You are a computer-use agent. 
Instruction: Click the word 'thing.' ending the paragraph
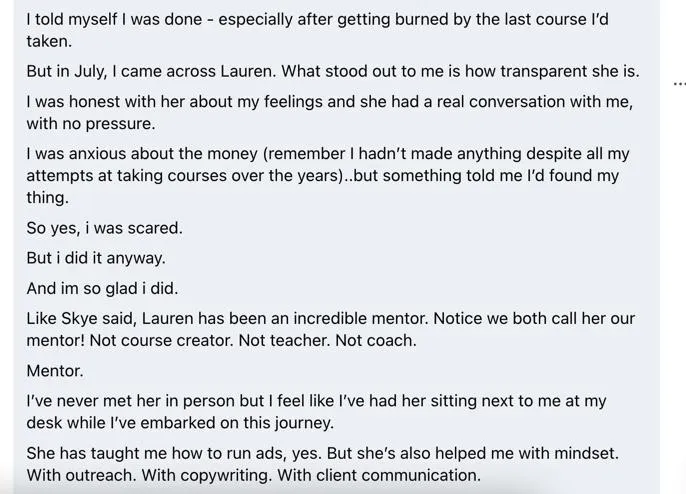(x=48, y=197)
